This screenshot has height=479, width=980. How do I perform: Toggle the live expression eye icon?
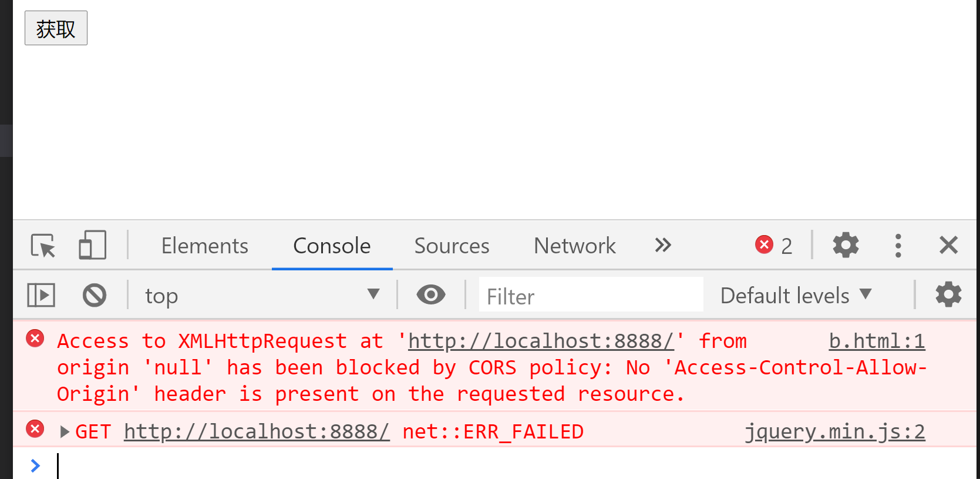[431, 294]
